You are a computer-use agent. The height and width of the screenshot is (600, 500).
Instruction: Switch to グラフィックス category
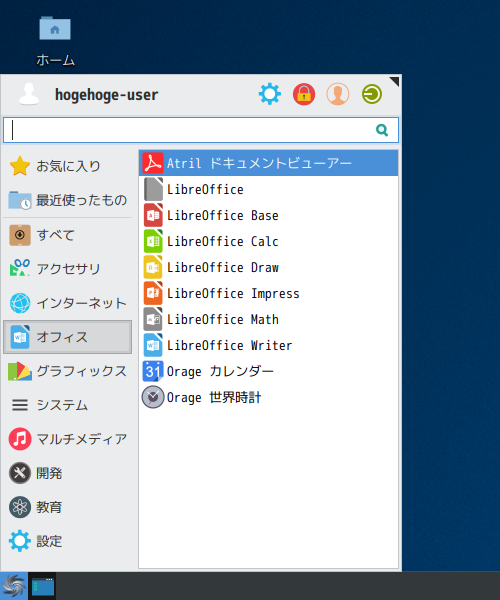68,371
